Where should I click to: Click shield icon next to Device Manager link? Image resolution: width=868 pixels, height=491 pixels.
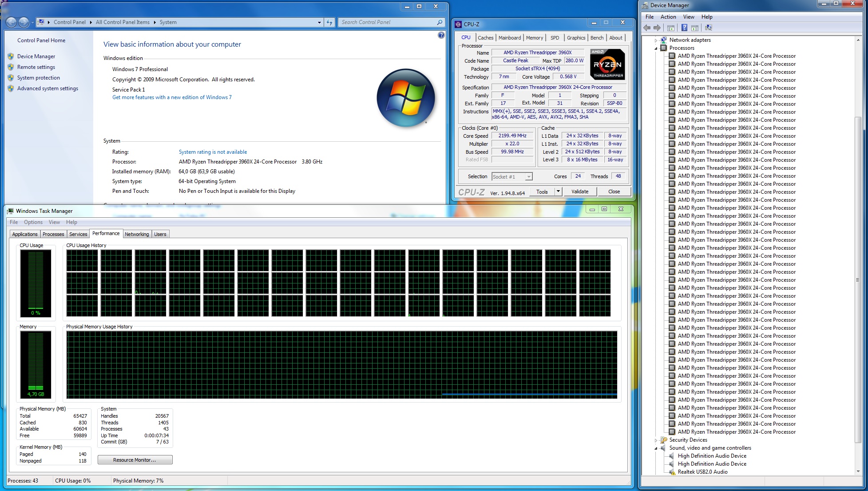click(x=11, y=56)
